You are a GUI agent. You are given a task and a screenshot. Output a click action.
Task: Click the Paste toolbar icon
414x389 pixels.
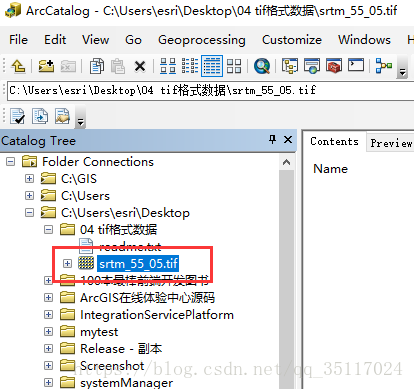(118, 66)
